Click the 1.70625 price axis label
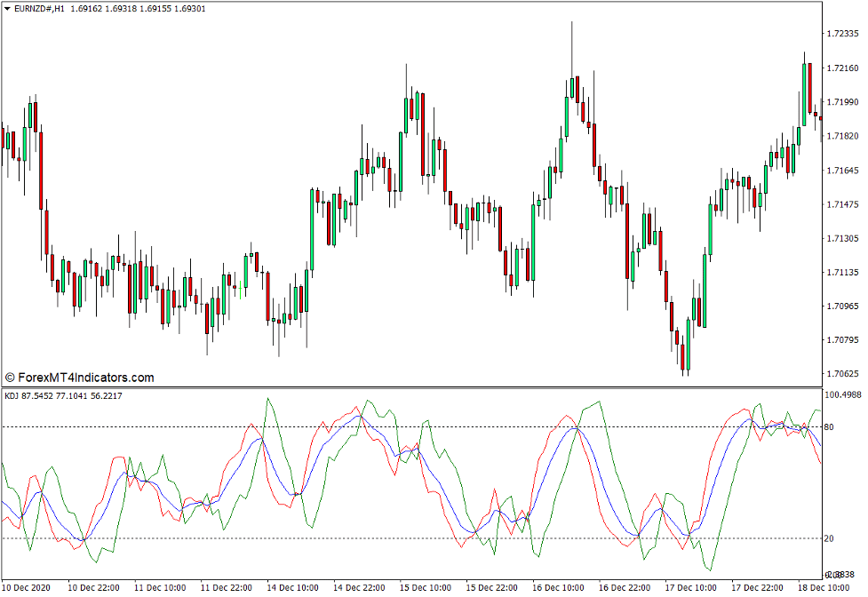 click(x=843, y=374)
